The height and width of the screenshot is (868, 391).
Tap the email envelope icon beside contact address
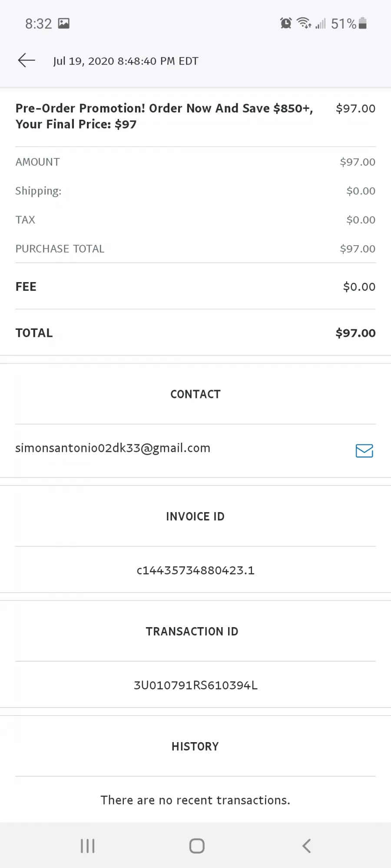pos(364,451)
